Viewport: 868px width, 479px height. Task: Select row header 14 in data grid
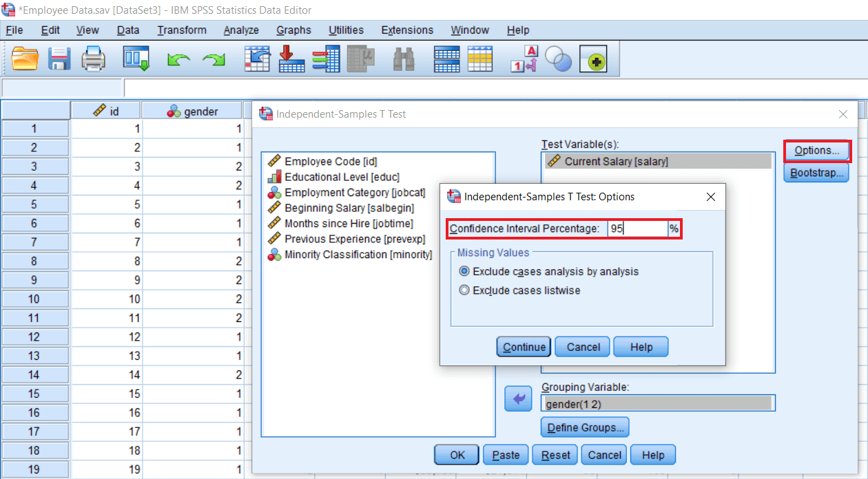coord(35,375)
